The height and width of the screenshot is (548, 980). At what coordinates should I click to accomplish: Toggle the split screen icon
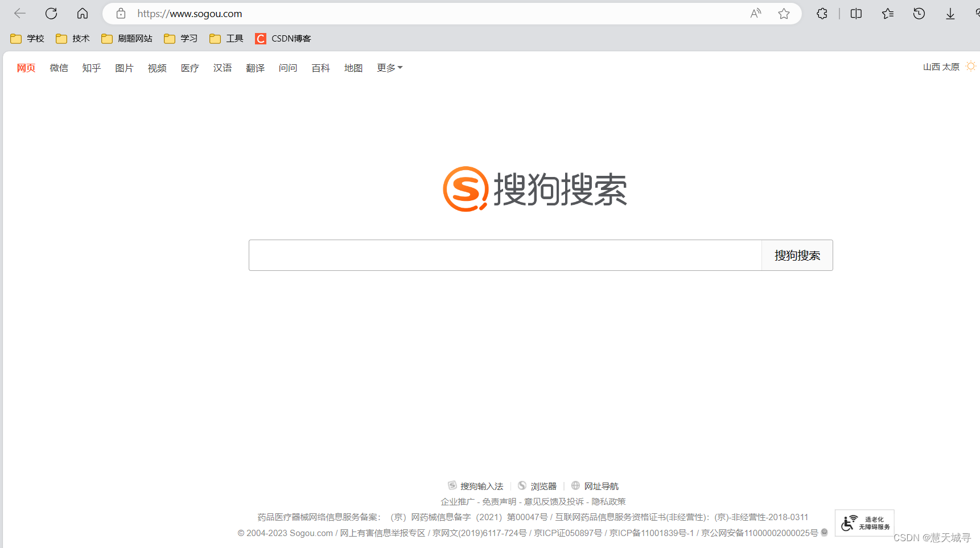[856, 14]
